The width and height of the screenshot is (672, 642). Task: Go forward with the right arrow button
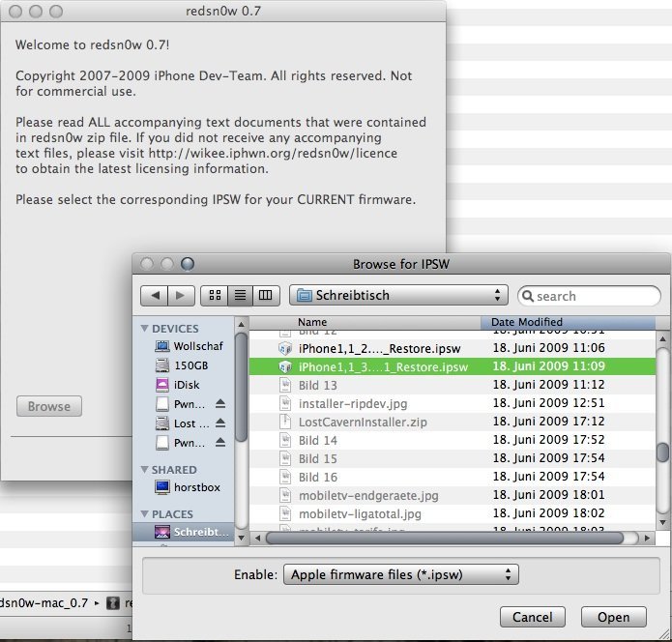181,295
